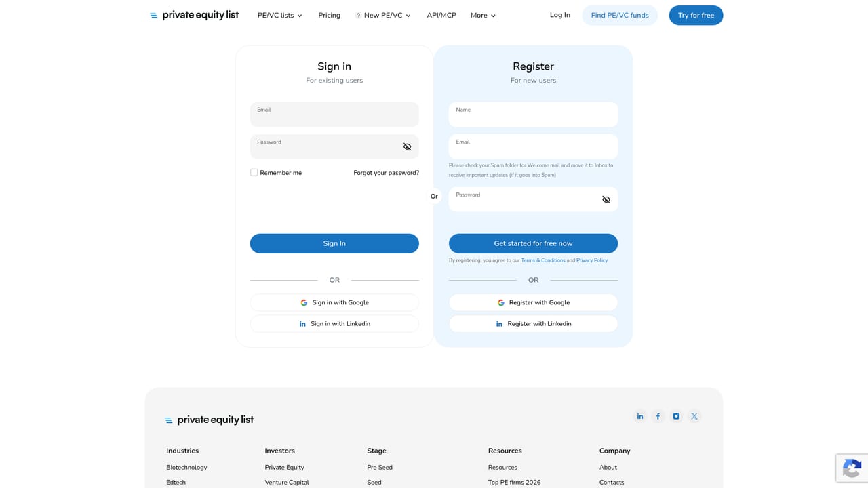Viewport: 868px width, 488px height.
Task: Click the footer private equity list logo
Action: pos(210,420)
